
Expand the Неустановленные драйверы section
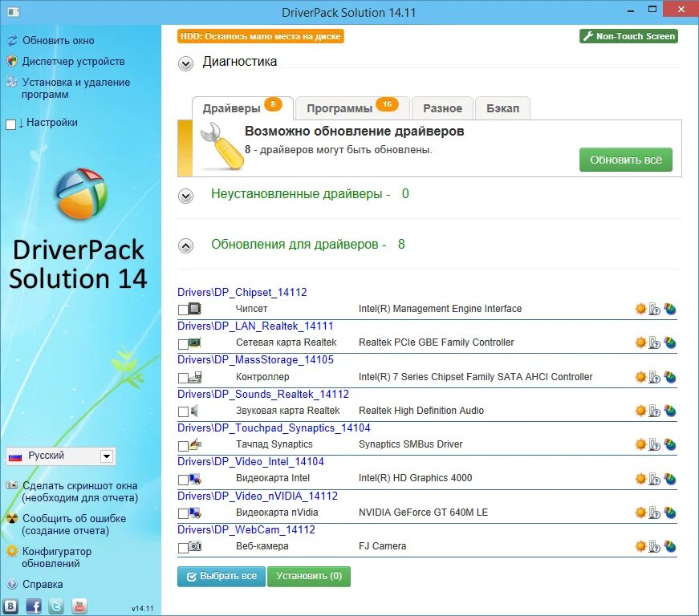tap(185, 196)
